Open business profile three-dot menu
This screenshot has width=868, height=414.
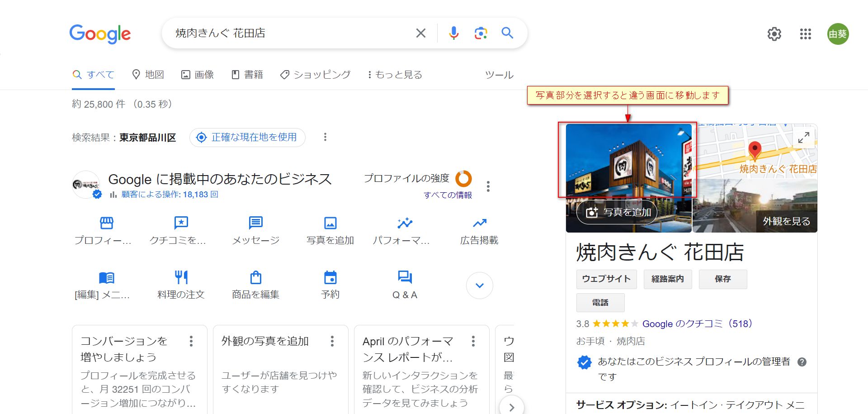[x=488, y=186]
